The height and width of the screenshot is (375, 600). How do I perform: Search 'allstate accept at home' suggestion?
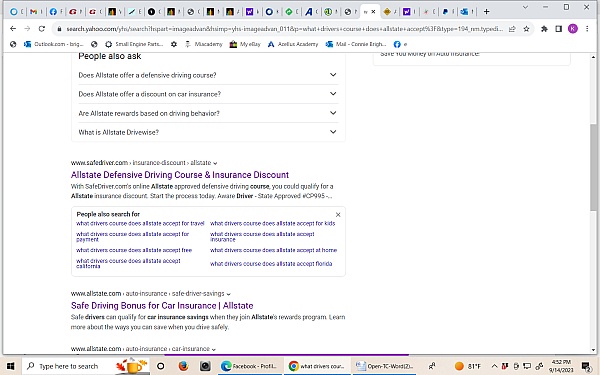click(273, 250)
